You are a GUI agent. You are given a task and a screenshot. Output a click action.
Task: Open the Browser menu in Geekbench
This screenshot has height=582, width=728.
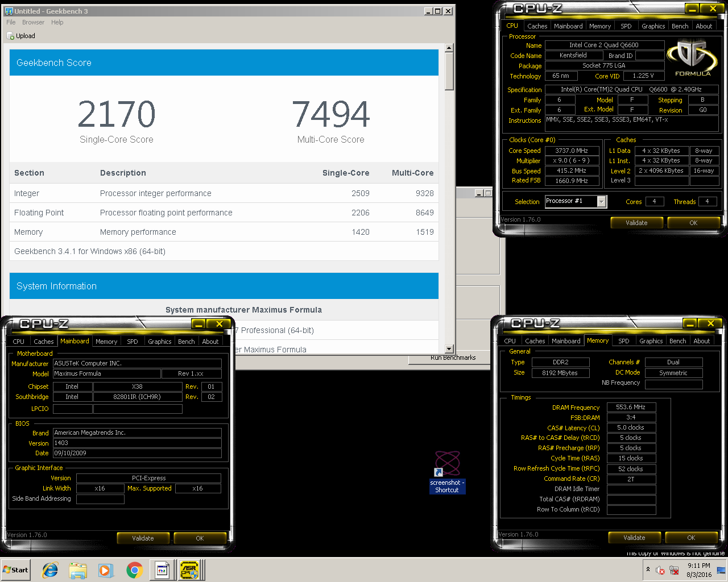click(x=33, y=22)
